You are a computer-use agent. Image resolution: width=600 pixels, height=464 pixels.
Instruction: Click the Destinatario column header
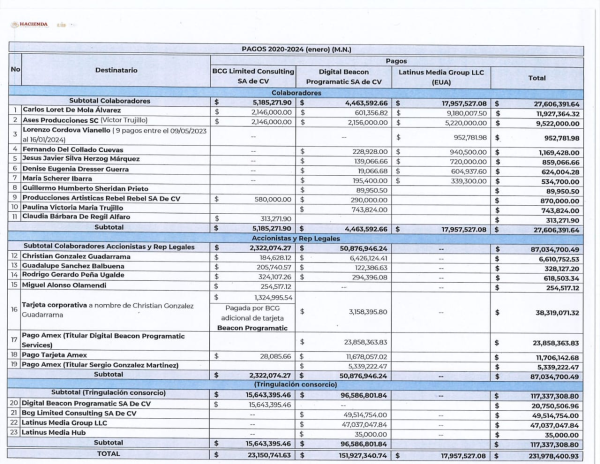[116, 70]
